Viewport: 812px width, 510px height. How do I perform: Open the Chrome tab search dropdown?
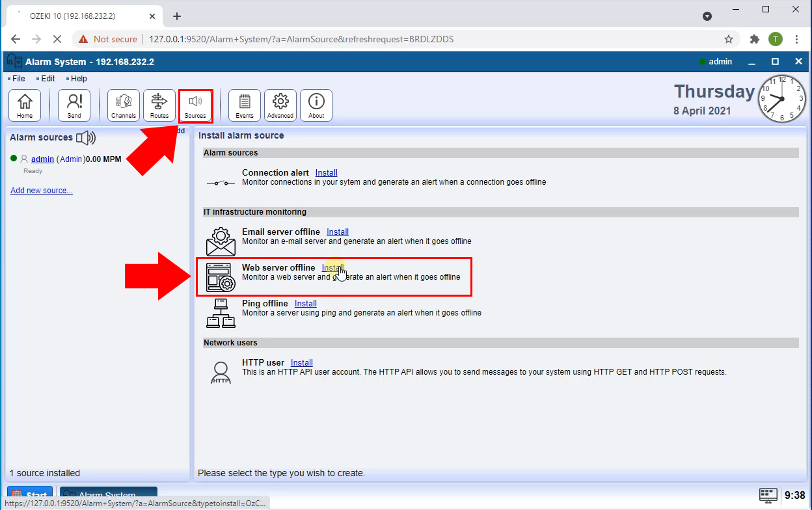707,16
